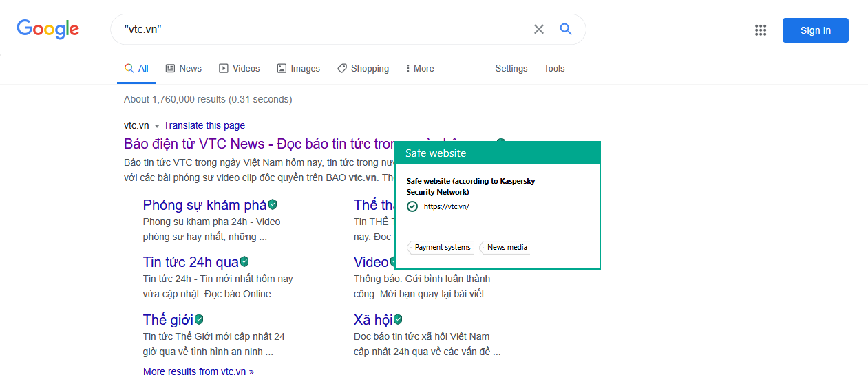Click Kaspersky shield beside Tin tức 24h qua
The image size is (868, 388).
click(244, 261)
